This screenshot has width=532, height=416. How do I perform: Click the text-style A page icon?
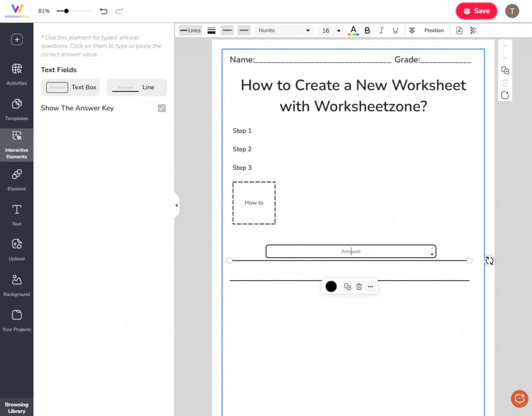click(x=459, y=31)
